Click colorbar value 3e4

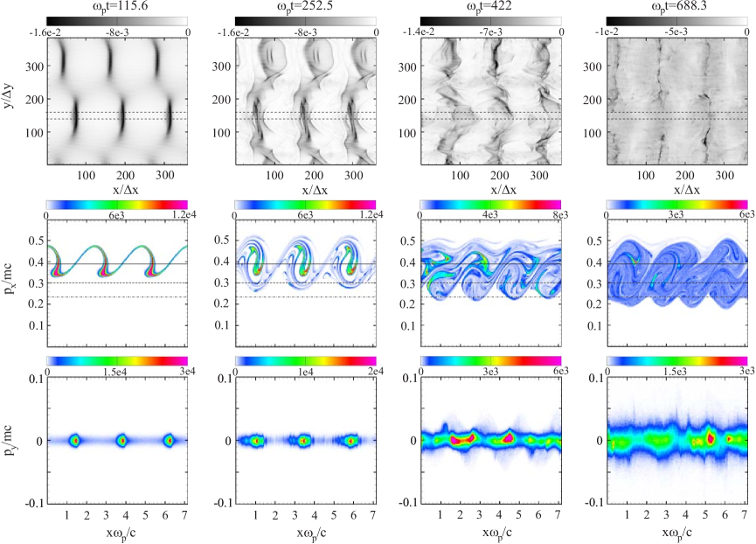pyautogui.click(x=187, y=372)
